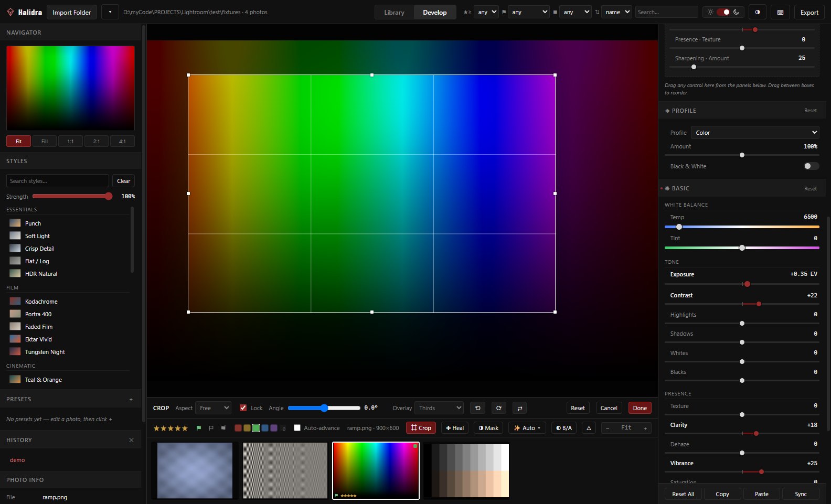Select the demo history entry
The height and width of the screenshot is (504, 831).
coord(17,460)
